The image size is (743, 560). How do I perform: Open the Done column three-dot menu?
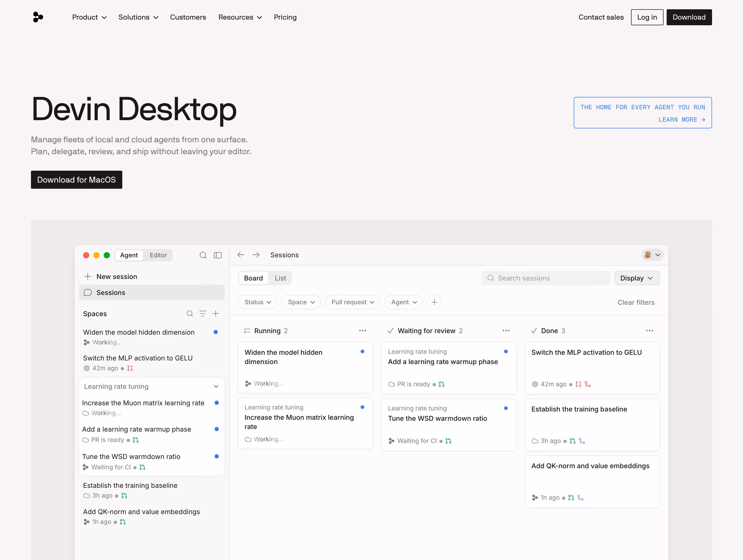(650, 331)
